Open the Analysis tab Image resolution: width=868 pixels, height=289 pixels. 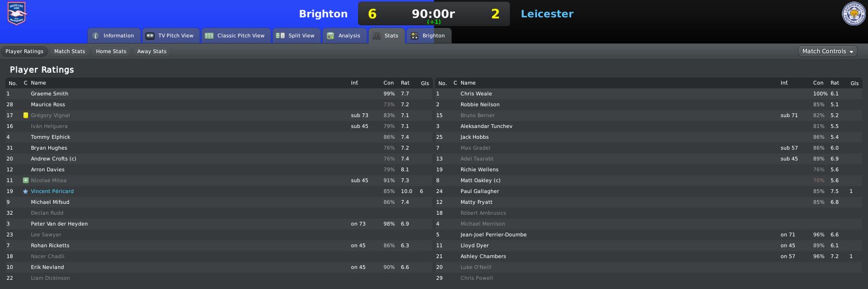click(x=344, y=36)
